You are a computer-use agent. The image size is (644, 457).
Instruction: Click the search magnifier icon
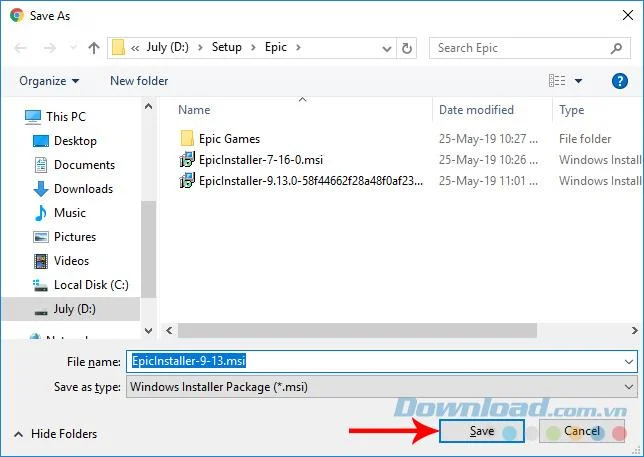point(616,48)
